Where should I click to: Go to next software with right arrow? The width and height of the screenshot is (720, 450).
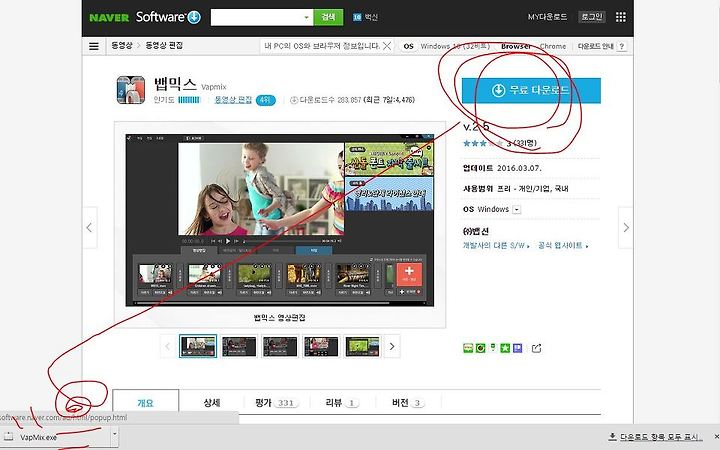(625, 228)
